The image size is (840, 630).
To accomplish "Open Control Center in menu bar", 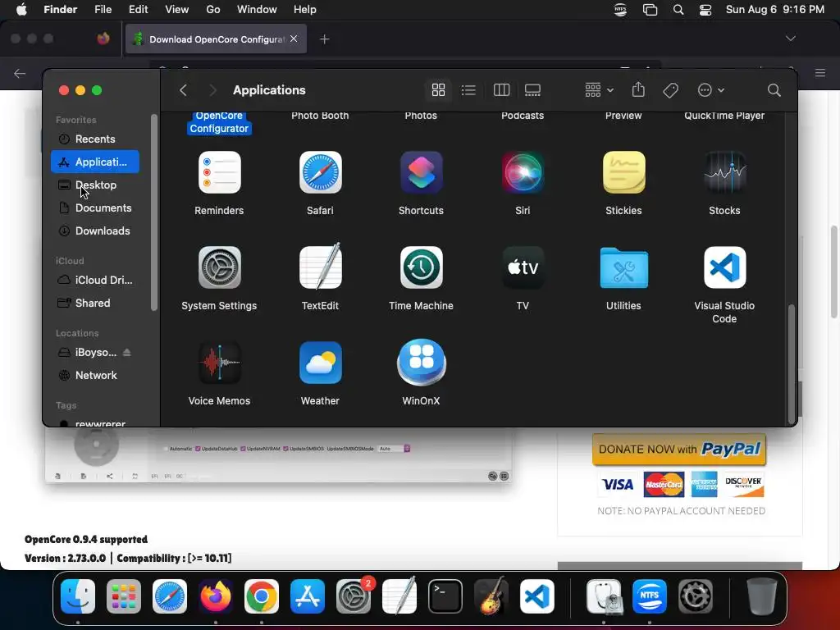I will (x=705, y=10).
